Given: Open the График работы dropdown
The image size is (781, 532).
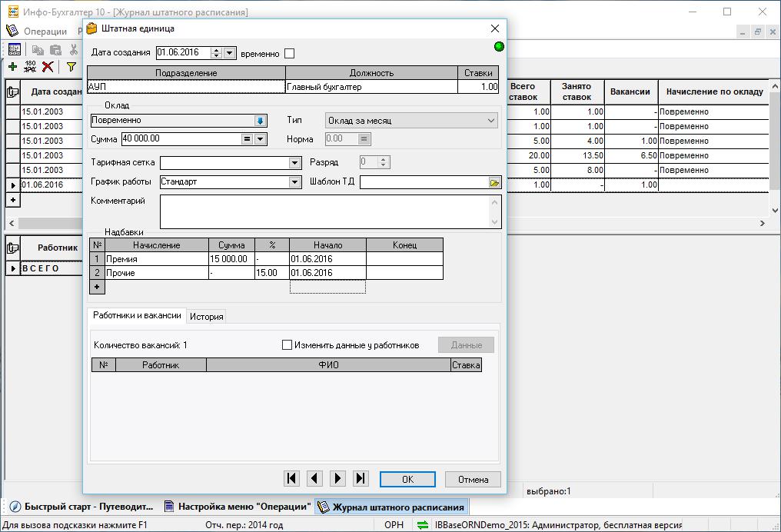Looking at the screenshot, I should (x=294, y=182).
